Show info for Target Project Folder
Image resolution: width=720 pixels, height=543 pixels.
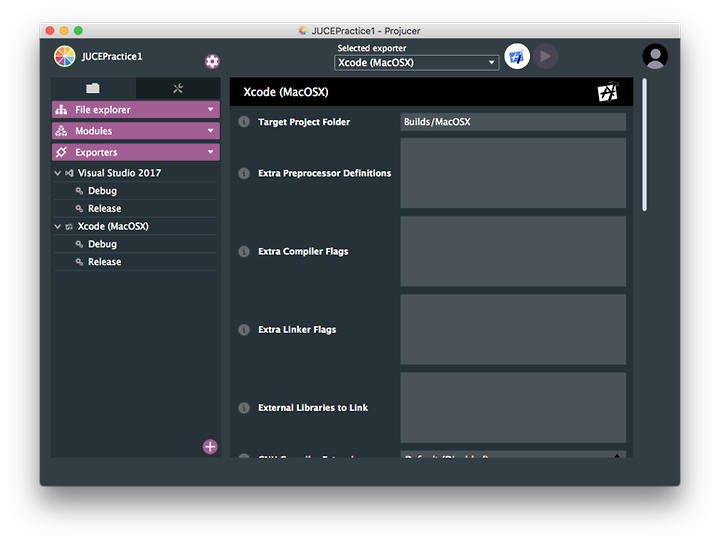click(x=244, y=122)
